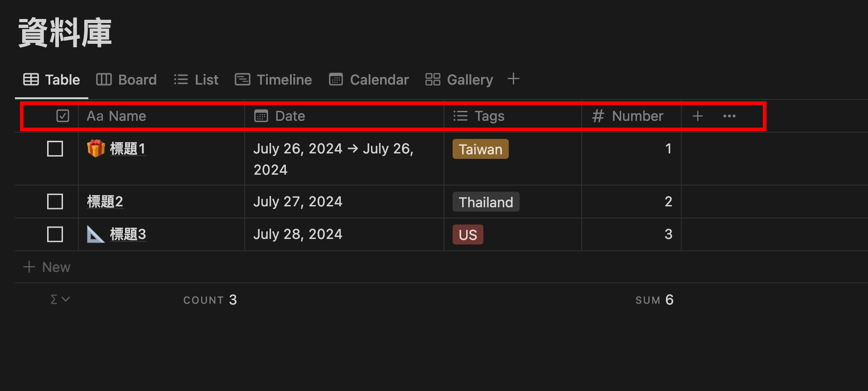Switch to the Gallery view tab

click(x=459, y=80)
